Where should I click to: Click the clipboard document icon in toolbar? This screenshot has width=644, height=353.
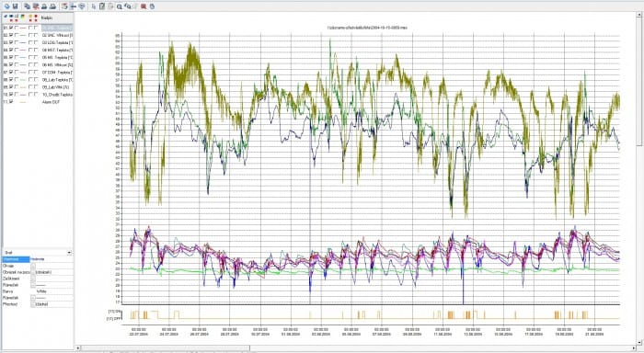coord(102,6)
